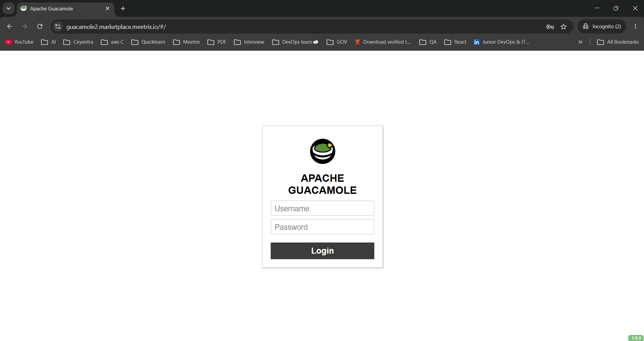
Task: Open the Chrome three-dot menu
Action: click(635, 27)
